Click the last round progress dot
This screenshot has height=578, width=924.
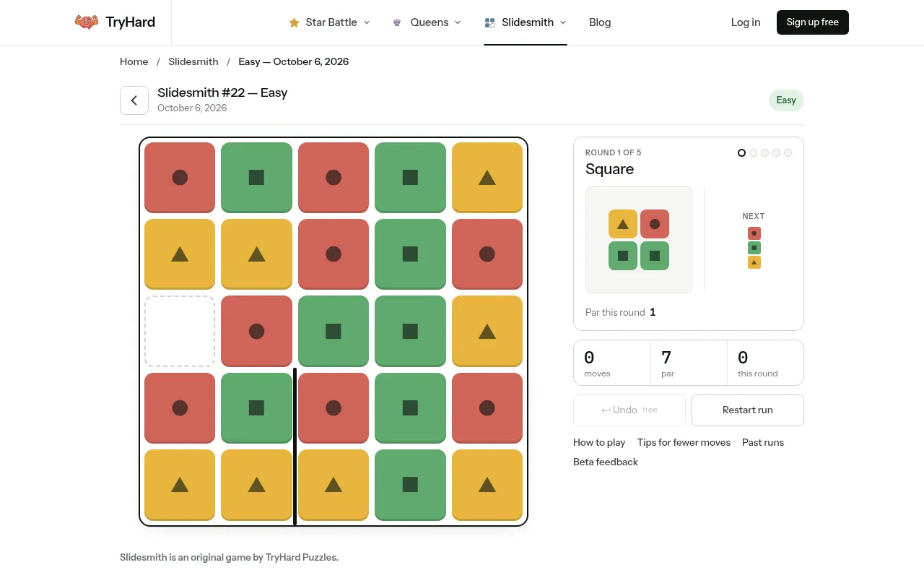point(788,153)
